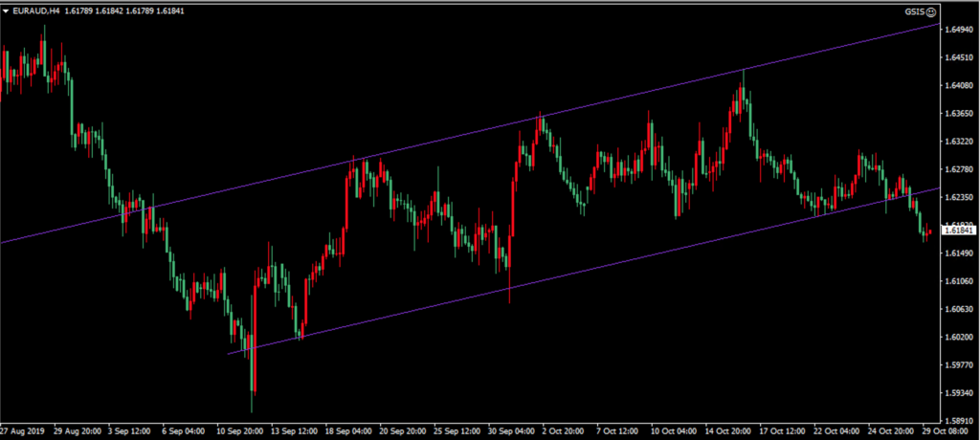The image size is (980, 440).
Task: Click the 22 Oct 04:00 time label
Action: click(x=838, y=432)
